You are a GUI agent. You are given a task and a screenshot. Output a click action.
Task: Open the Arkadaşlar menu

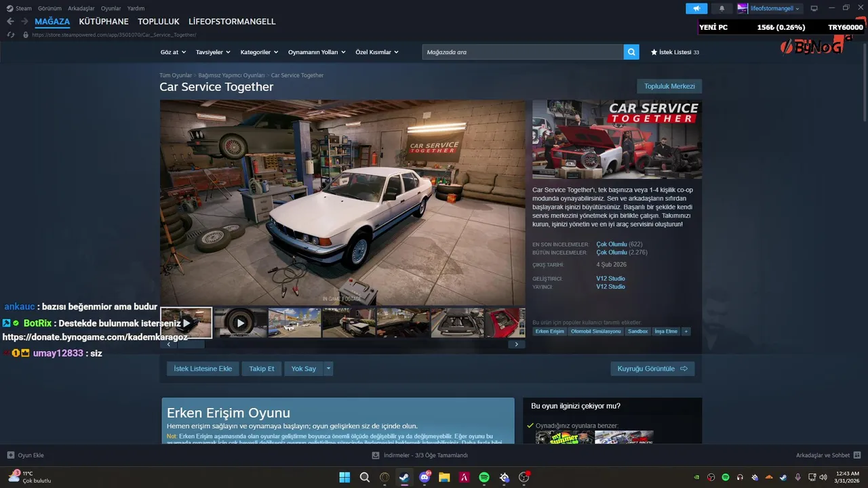81,8
